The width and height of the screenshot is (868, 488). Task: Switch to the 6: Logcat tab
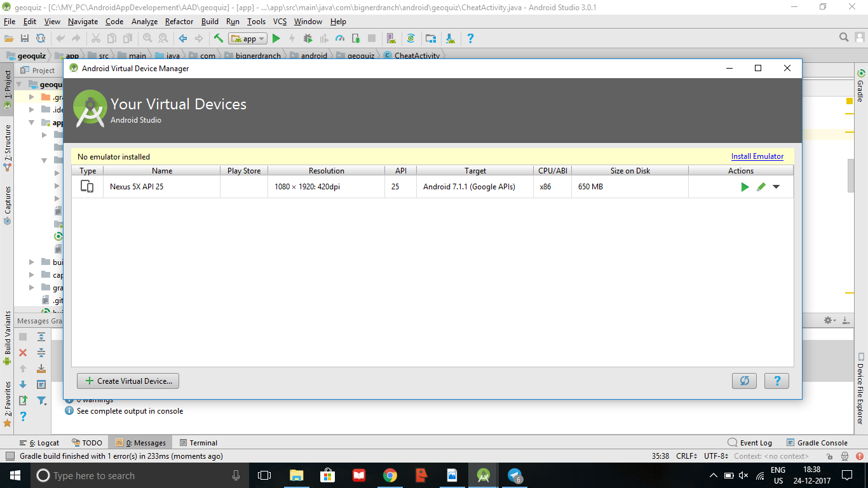[x=39, y=443]
